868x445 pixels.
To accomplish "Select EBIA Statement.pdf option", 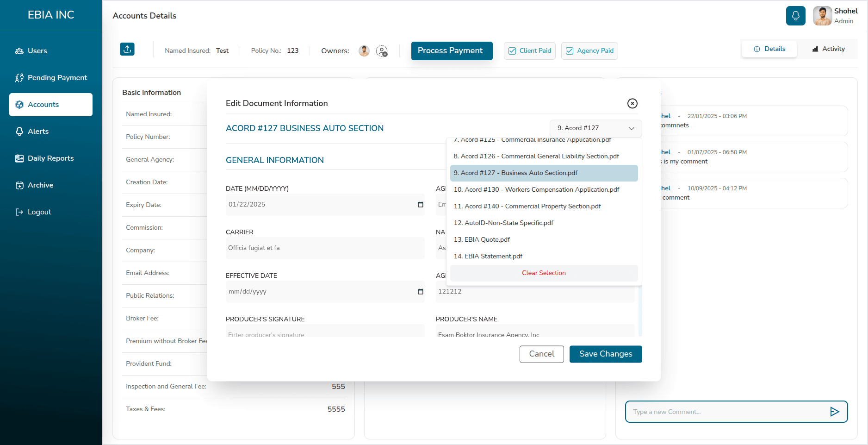I will coord(544,257).
